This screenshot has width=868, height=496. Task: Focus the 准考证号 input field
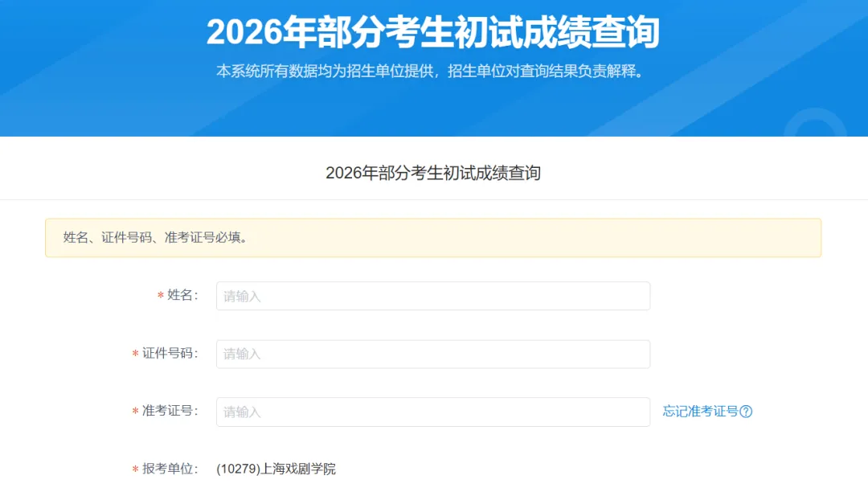pyautogui.click(x=433, y=412)
